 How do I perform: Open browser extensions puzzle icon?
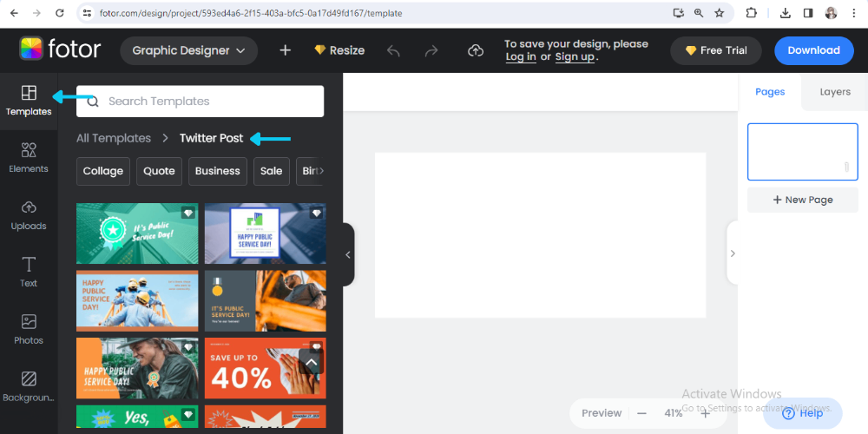751,13
